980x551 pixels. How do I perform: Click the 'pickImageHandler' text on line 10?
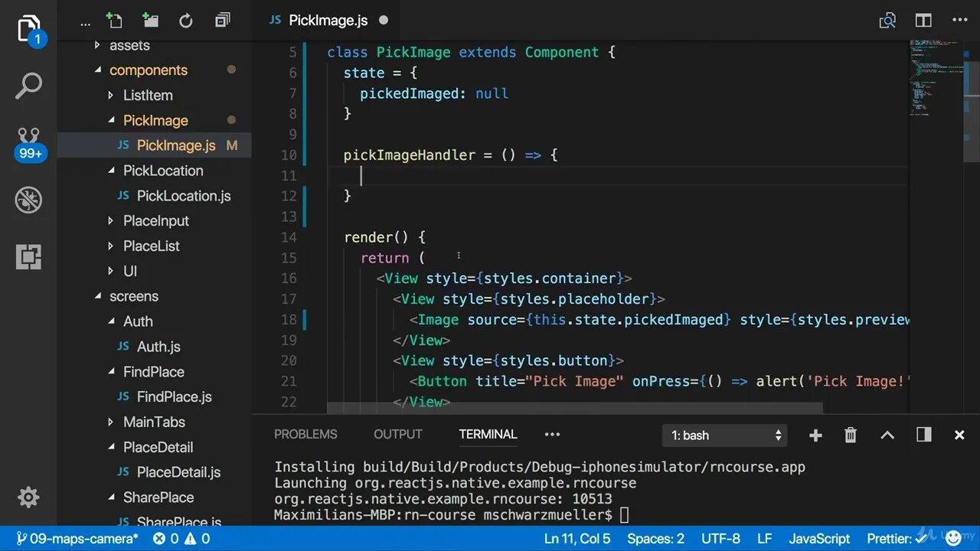click(410, 155)
